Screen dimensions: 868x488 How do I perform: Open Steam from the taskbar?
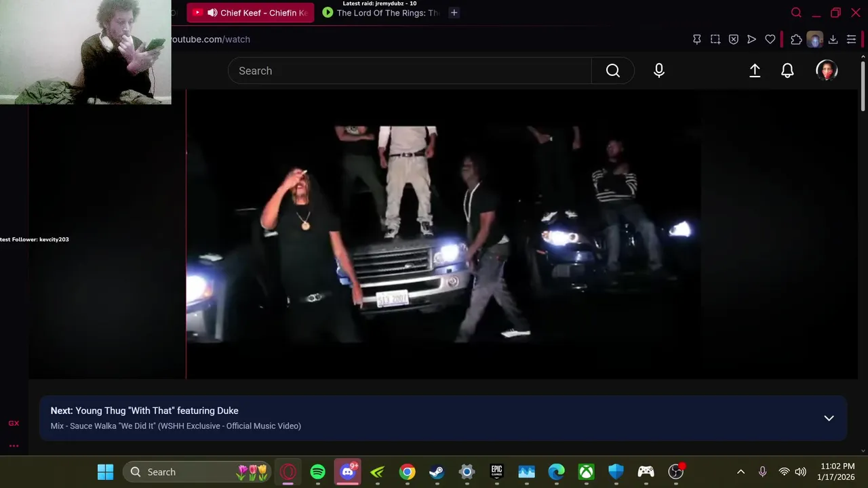(x=437, y=472)
